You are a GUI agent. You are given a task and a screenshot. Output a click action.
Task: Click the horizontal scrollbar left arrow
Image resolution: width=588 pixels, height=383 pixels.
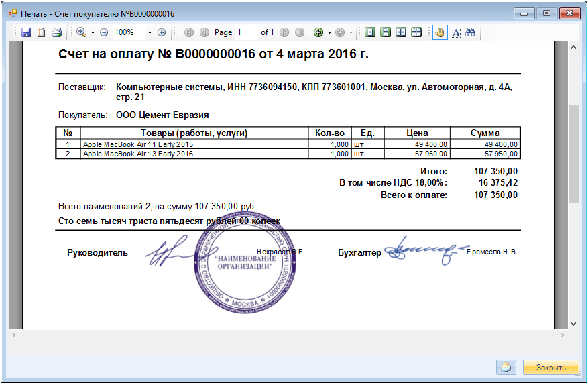[14, 335]
